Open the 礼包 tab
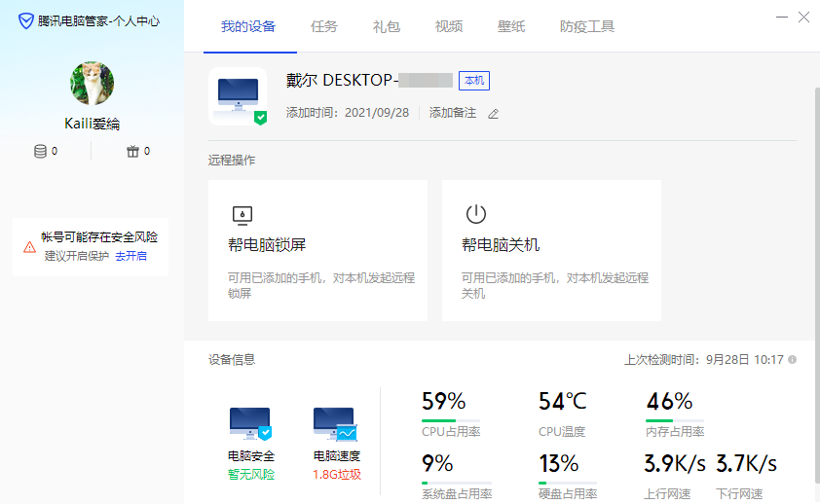820x504 pixels. (387, 26)
